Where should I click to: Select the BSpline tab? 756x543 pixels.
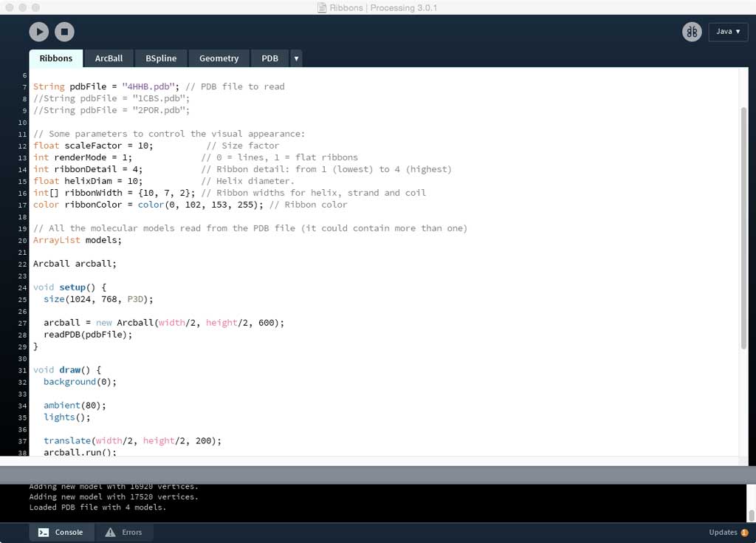click(160, 58)
